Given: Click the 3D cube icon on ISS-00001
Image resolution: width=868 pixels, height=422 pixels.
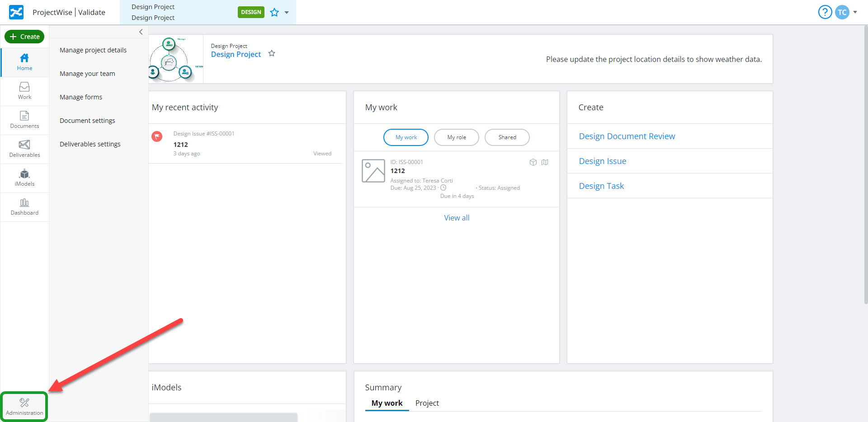Looking at the screenshot, I should point(533,162).
